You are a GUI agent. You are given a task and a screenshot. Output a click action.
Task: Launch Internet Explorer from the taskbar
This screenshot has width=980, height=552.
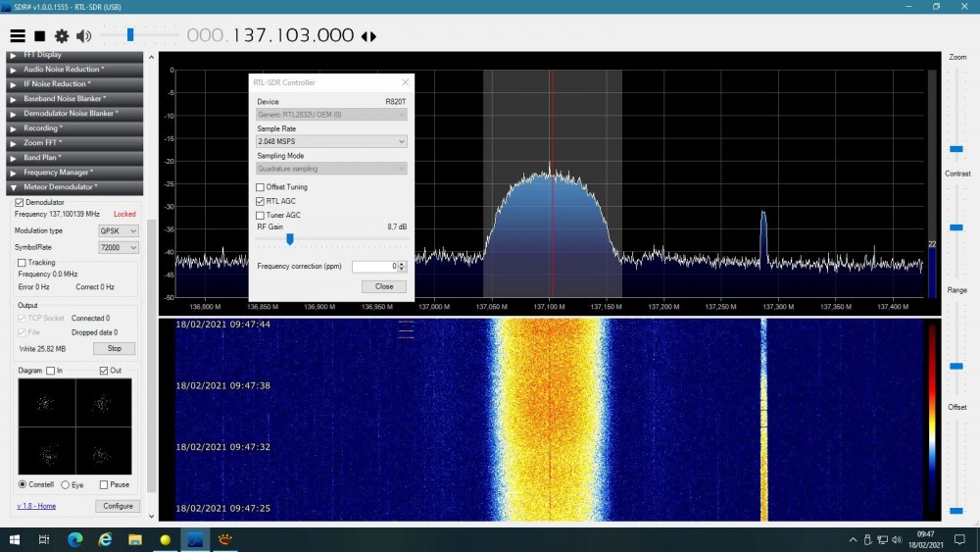105,539
